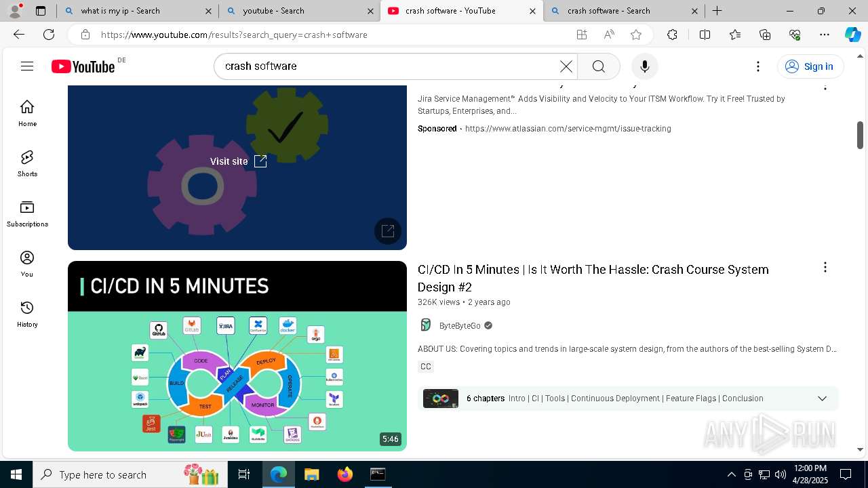Click the Sign in button

coord(810,66)
